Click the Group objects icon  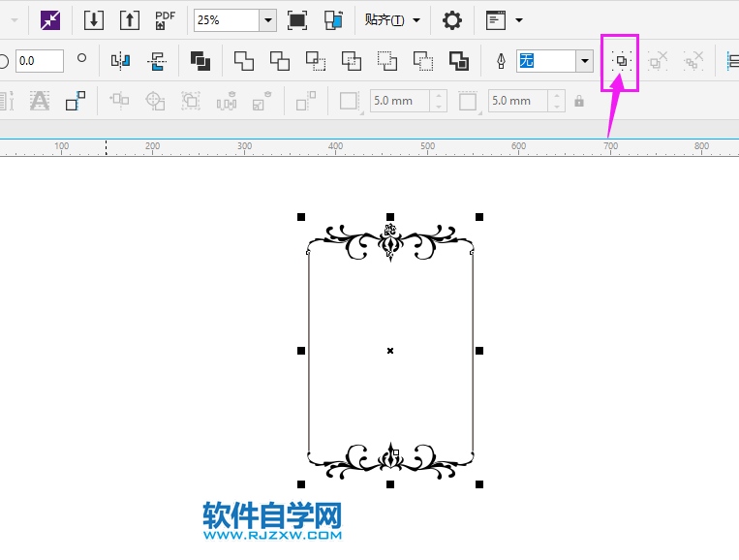click(621, 61)
